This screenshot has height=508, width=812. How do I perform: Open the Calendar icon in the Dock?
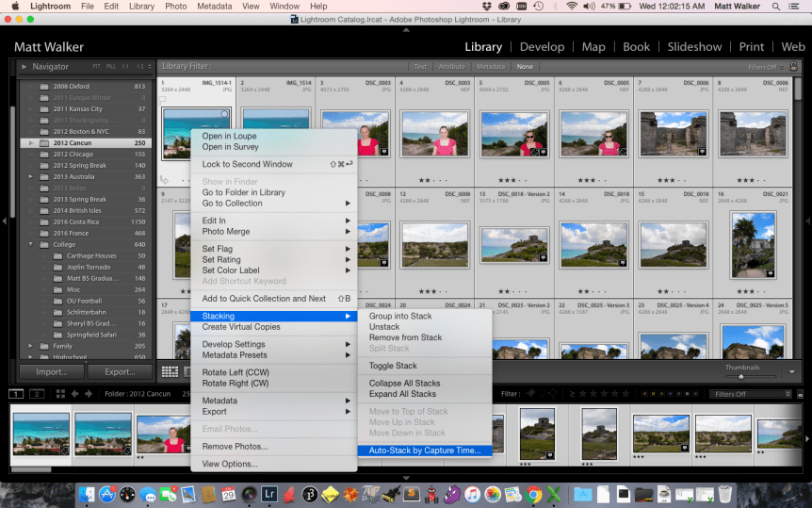click(x=228, y=494)
